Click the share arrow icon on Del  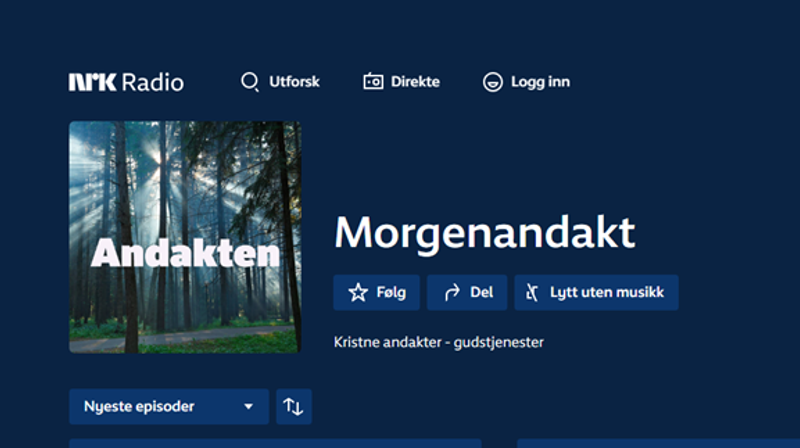coord(451,293)
